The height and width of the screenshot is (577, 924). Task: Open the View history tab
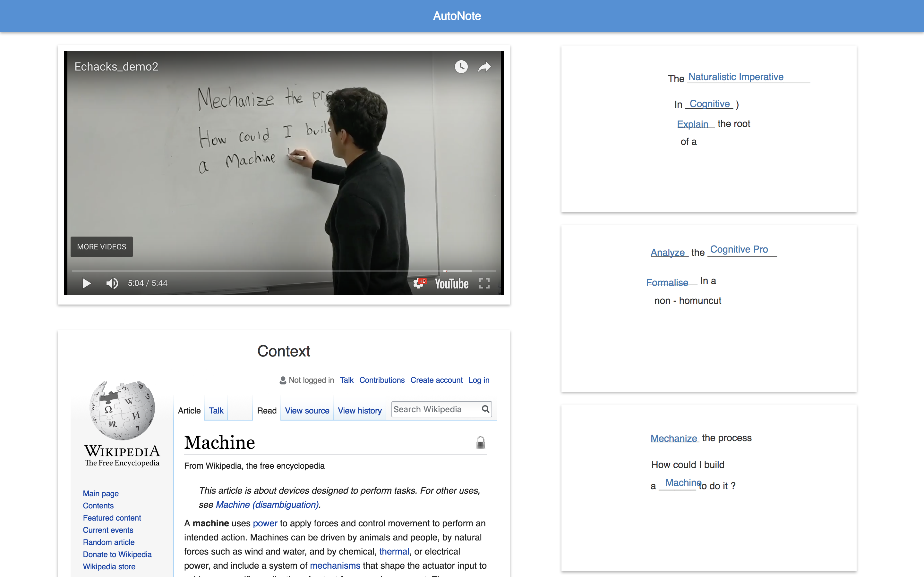click(x=359, y=411)
